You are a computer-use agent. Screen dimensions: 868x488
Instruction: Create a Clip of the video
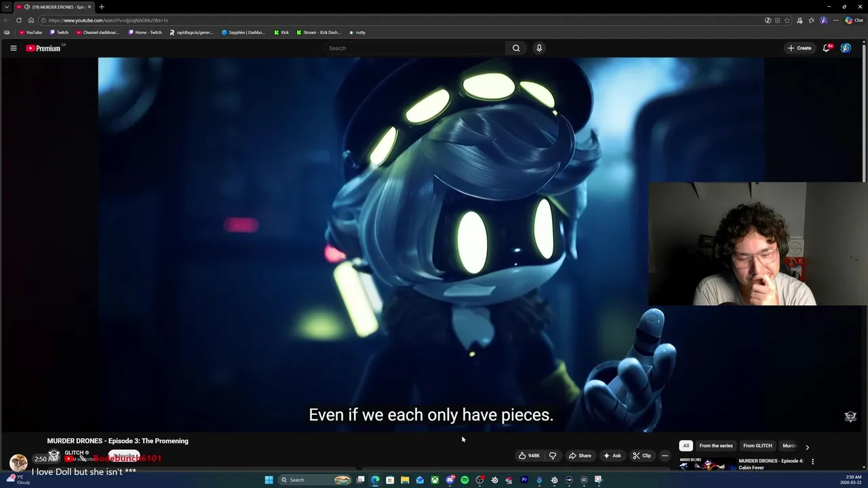(642, 455)
